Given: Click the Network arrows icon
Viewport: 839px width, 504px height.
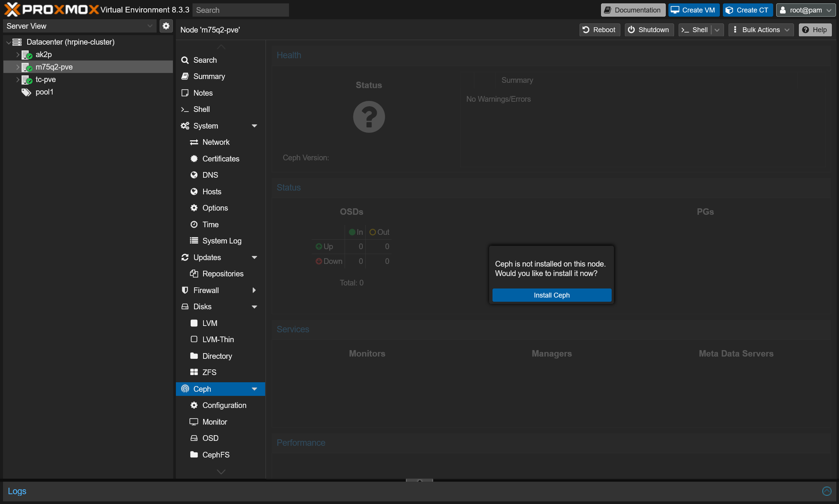Looking at the screenshot, I should (194, 142).
